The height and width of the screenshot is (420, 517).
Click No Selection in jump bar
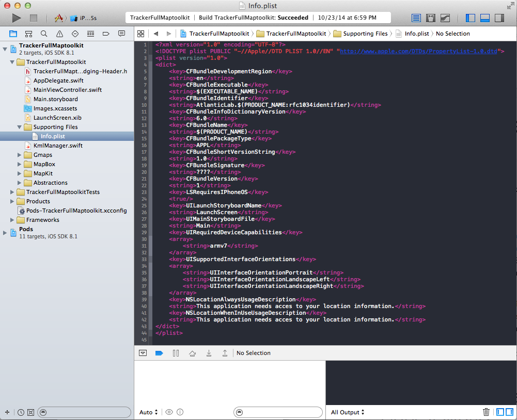click(453, 34)
